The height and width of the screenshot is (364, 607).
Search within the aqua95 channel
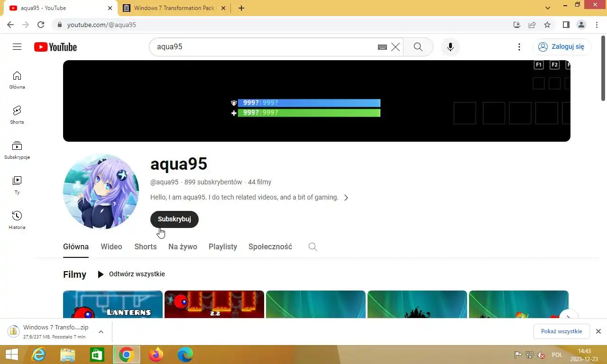313,246
